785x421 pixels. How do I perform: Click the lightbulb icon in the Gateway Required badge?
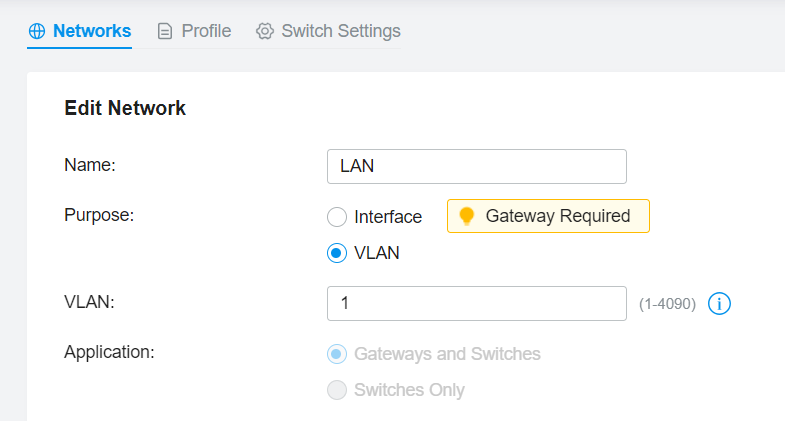[x=466, y=216]
